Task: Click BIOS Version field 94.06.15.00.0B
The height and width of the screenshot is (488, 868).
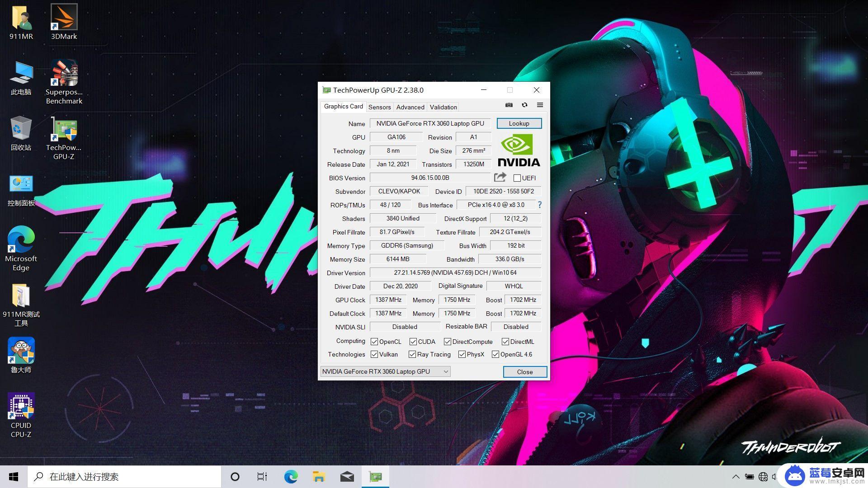Action: point(430,178)
